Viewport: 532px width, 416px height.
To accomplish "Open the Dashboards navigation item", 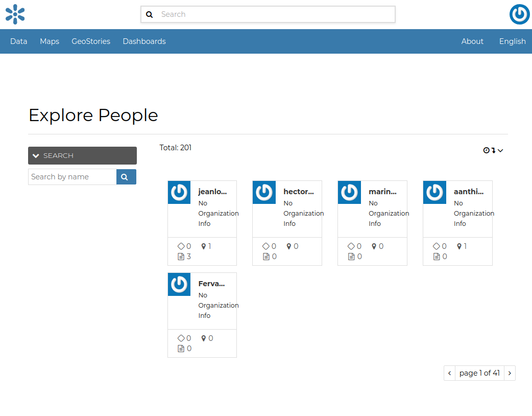I will point(144,41).
